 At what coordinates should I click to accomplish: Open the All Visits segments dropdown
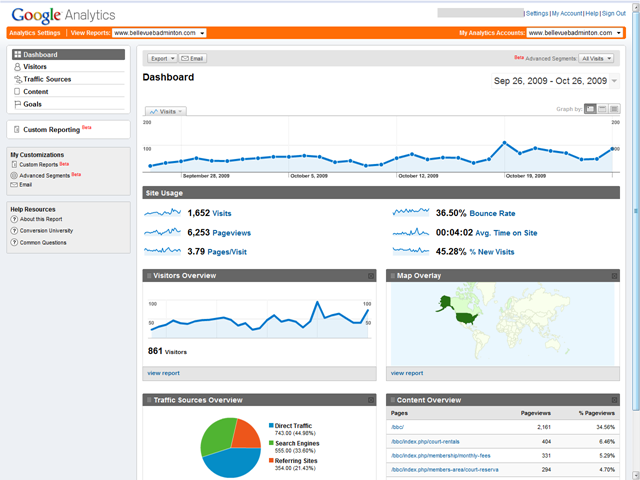click(596, 58)
